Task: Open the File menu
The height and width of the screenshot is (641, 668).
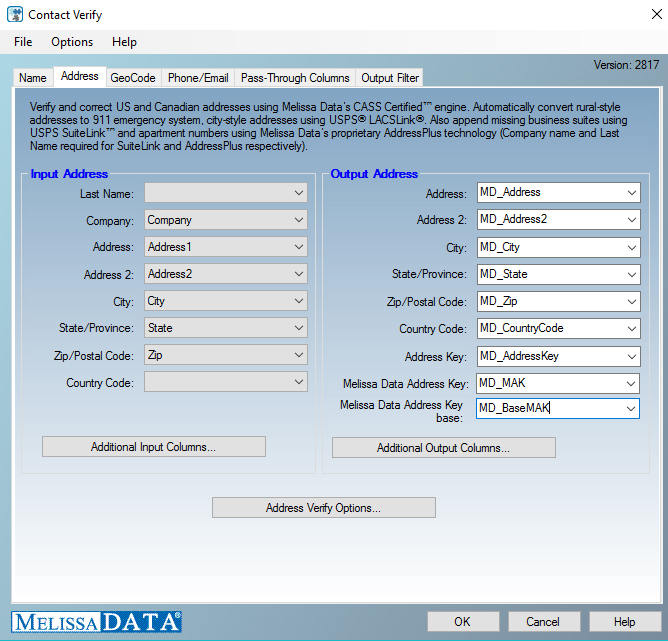Action: click(x=23, y=42)
